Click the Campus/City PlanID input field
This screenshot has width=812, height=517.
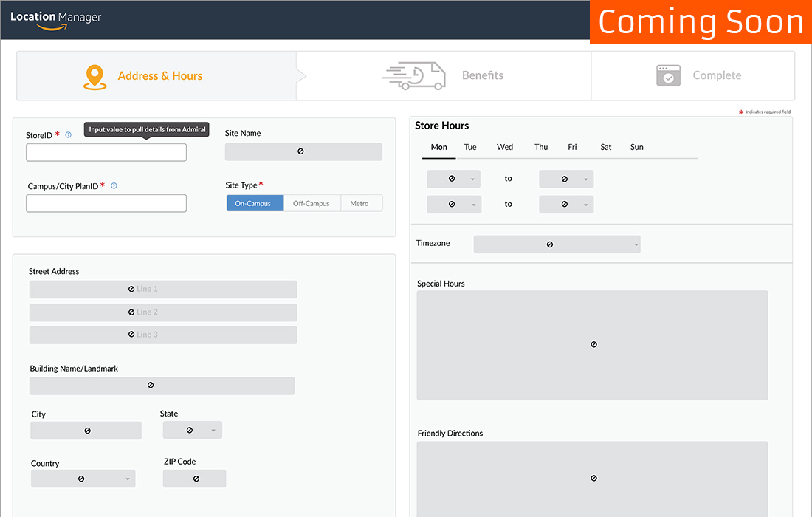point(106,203)
